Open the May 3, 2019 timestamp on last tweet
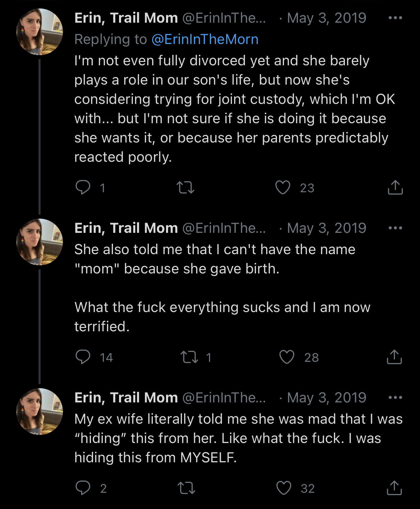The image size is (420, 509). (x=326, y=398)
